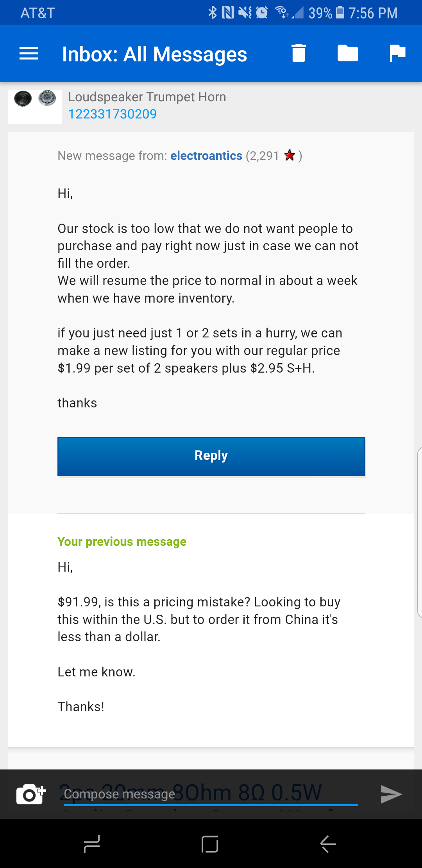Tap the camera add photo icon
The height and width of the screenshot is (868, 422).
(x=31, y=794)
